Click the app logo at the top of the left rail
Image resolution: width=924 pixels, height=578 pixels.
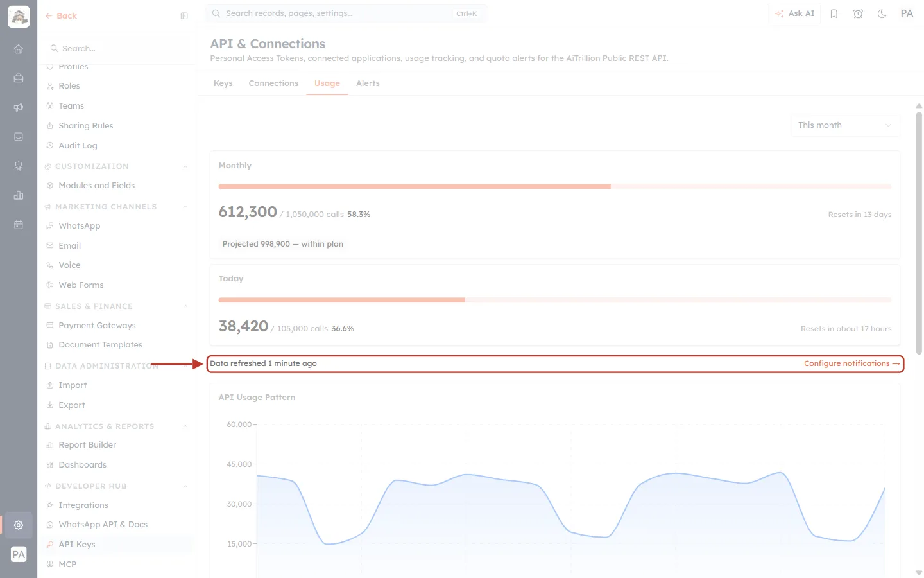point(19,17)
